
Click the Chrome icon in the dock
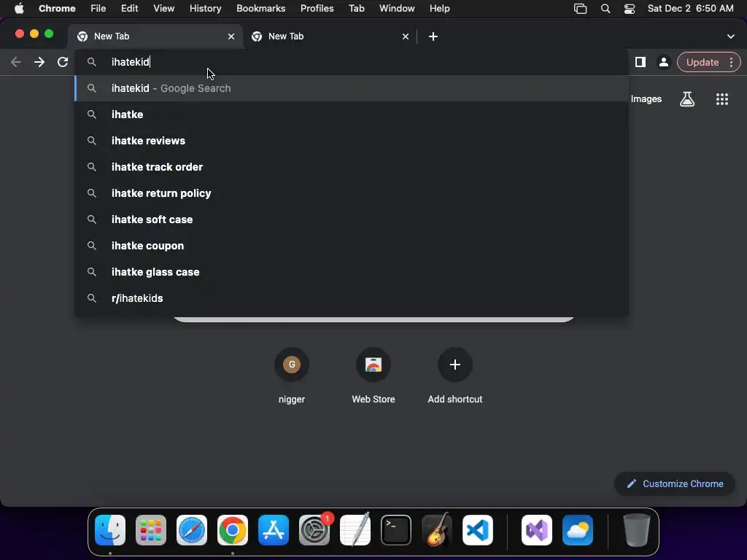click(x=233, y=530)
